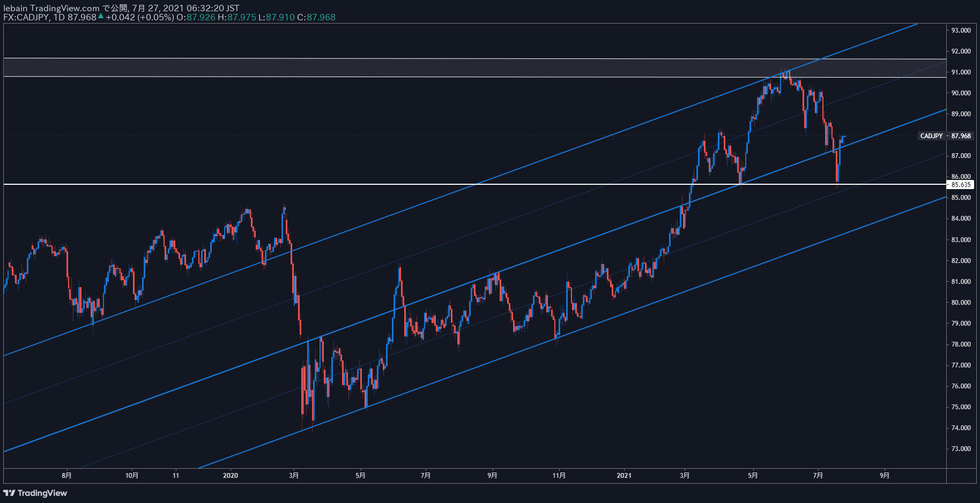Image resolution: width=980 pixels, height=503 pixels.
Task: Click the CADJPY 87.968 current price tag
Action: 946,136
